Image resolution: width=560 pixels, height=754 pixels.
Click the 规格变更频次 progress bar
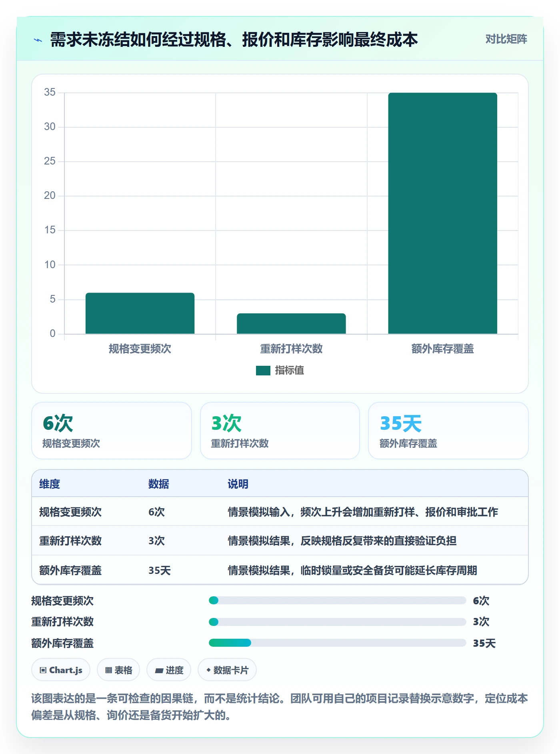click(337, 600)
